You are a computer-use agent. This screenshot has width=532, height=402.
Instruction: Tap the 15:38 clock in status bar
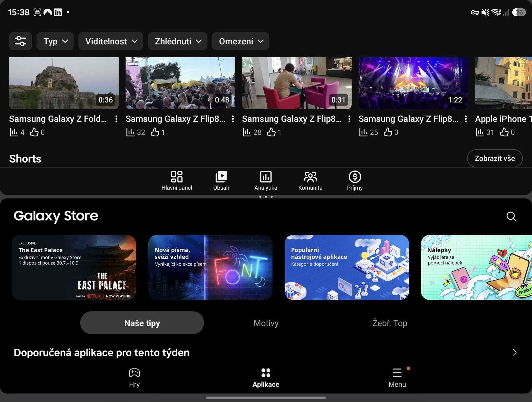coord(19,12)
